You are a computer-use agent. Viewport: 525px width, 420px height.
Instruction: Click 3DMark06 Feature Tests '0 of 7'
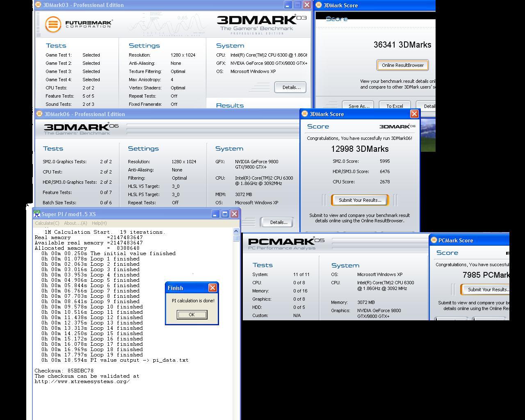point(106,192)
